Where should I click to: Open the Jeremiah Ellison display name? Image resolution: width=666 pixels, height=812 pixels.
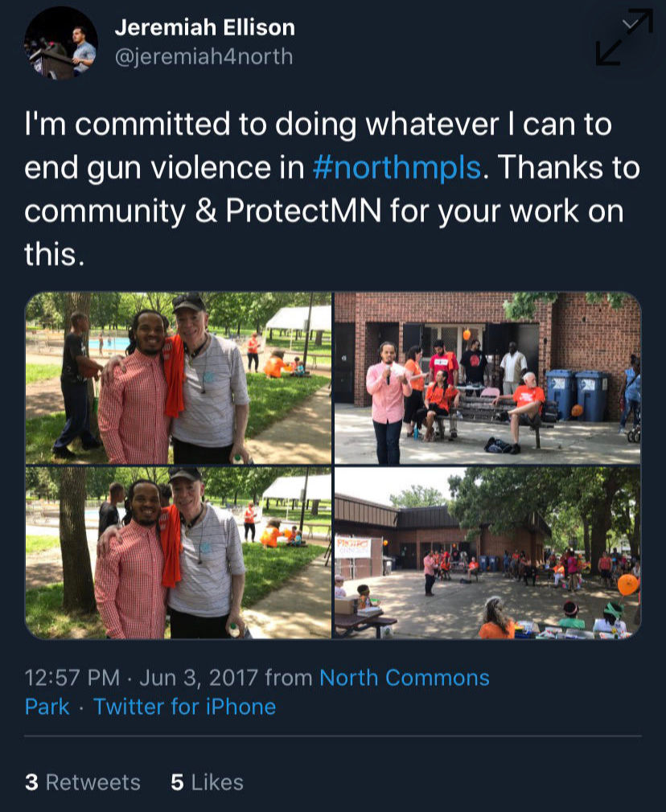(x=205, y=27)
